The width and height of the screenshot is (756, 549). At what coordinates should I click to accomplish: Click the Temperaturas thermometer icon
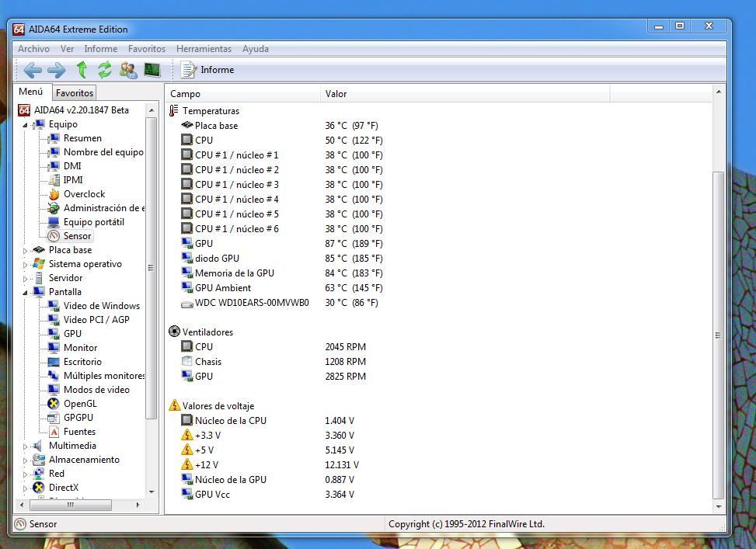click(x=174, y=111)
